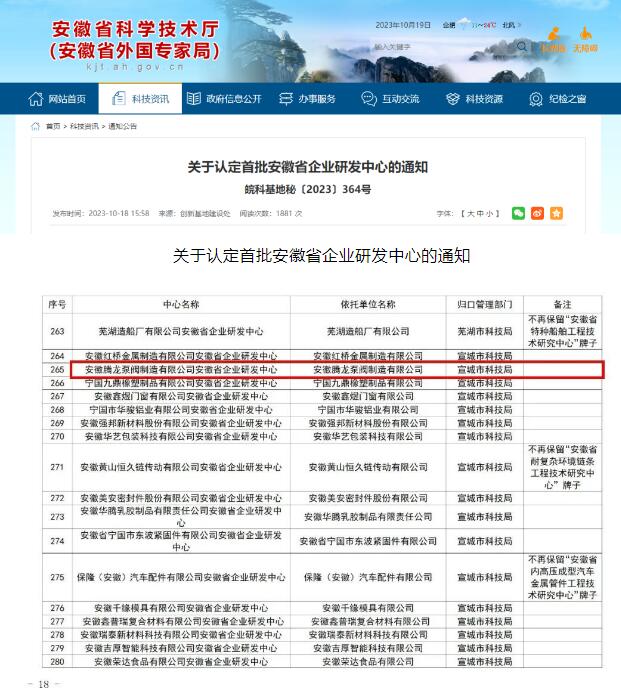Viewport: 621px width, 690px height.
Task: Set font size to 小
Action: [x=490, y=213]
